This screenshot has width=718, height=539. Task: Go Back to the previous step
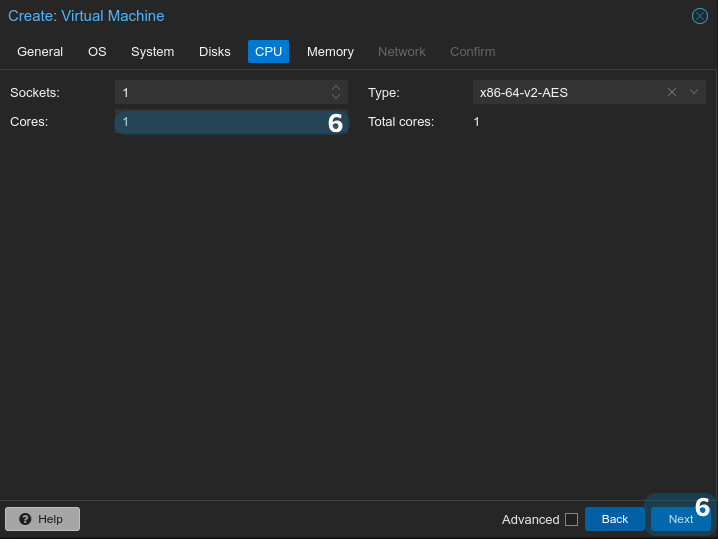pyautogui.click(x=614, y=519)
